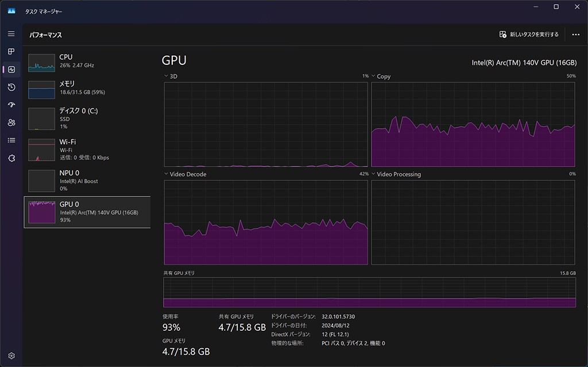
Task: Open the hamburger navigation menu
Action: pyautogui.click(x=11, y=34)
